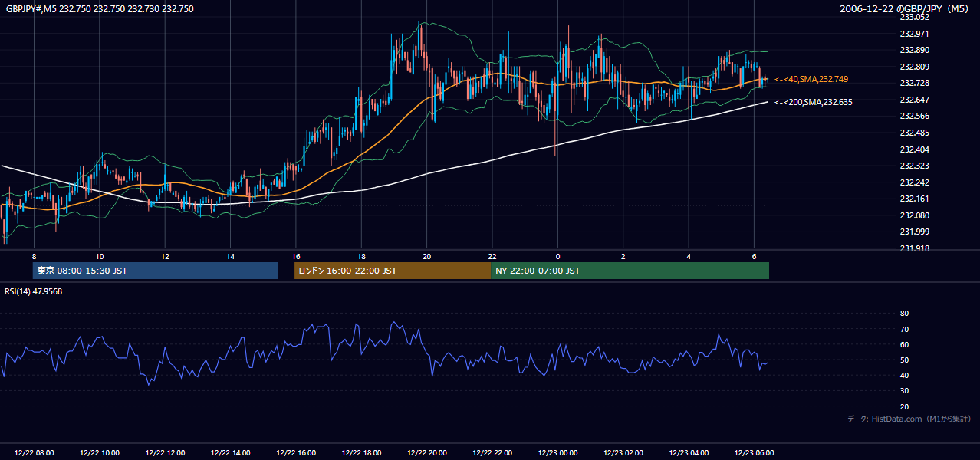
Task: Click price axis label 232.161
Action: (915, 199)
